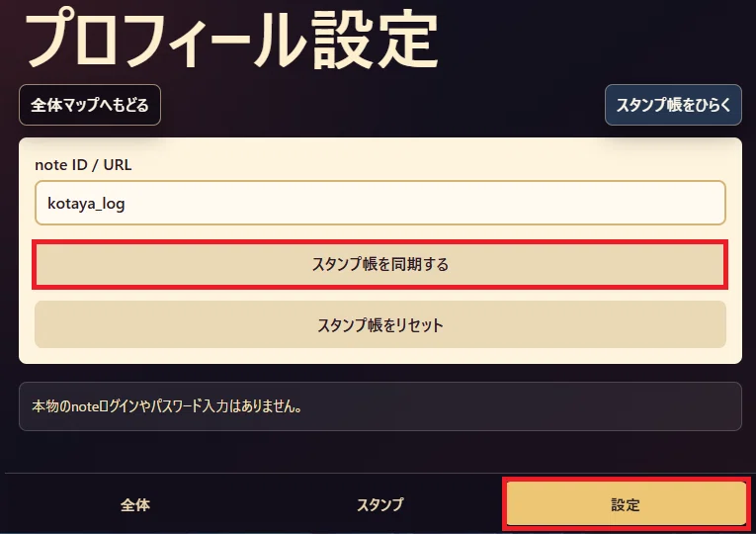Open the whole-map view from the bottom bar
This screenshot has height=534, width=756.
[x=135, y=504]
